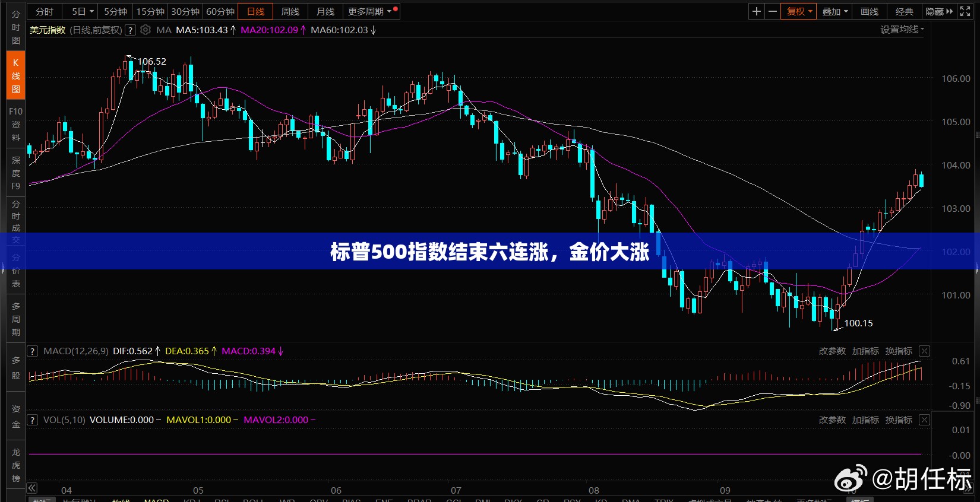Click 改参数 for the MACD indicator
Viewport: 980px width, 502px height.
pos(832,351)
